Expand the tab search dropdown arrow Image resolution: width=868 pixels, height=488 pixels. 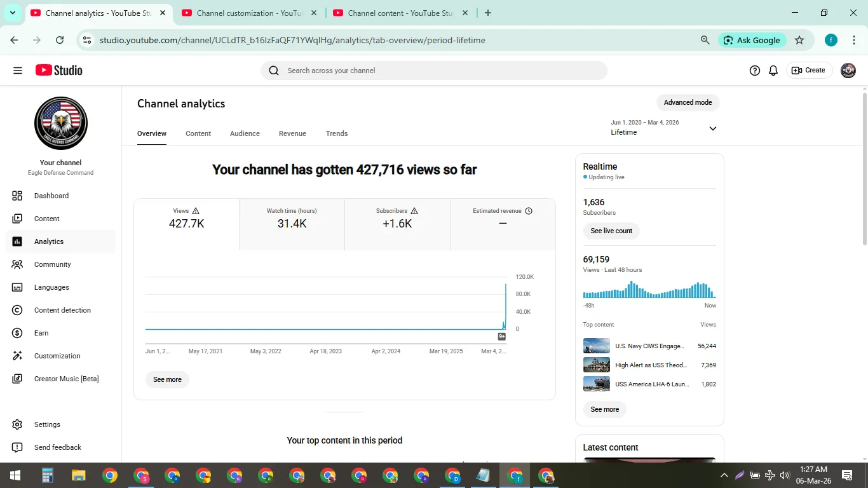[x=13, y=13]
